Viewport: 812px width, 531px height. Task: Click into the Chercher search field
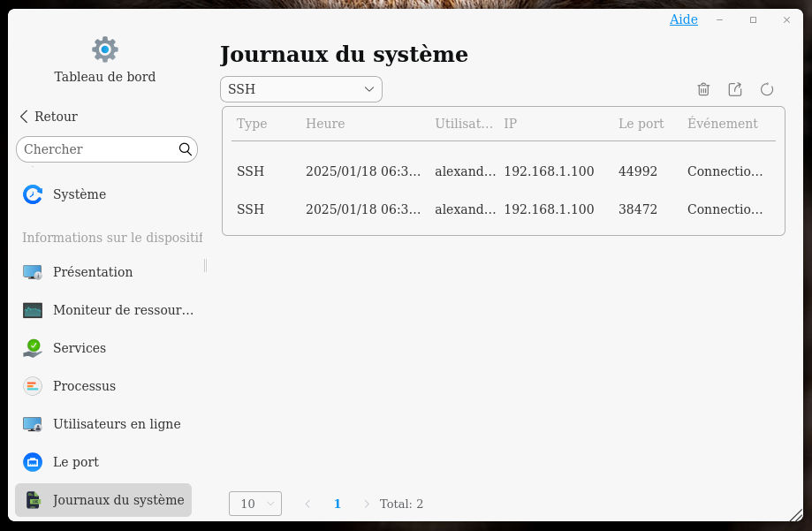97,149
